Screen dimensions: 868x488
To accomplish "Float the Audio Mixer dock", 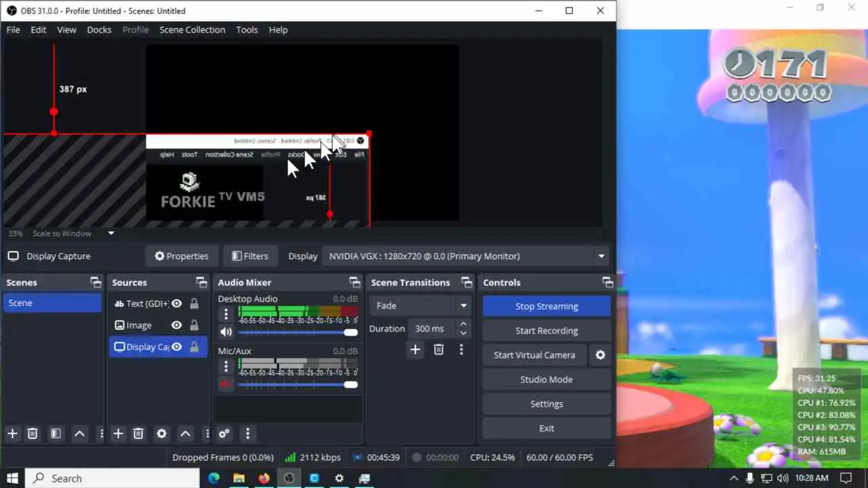I will pyautogui.click(x=355, y=283).
